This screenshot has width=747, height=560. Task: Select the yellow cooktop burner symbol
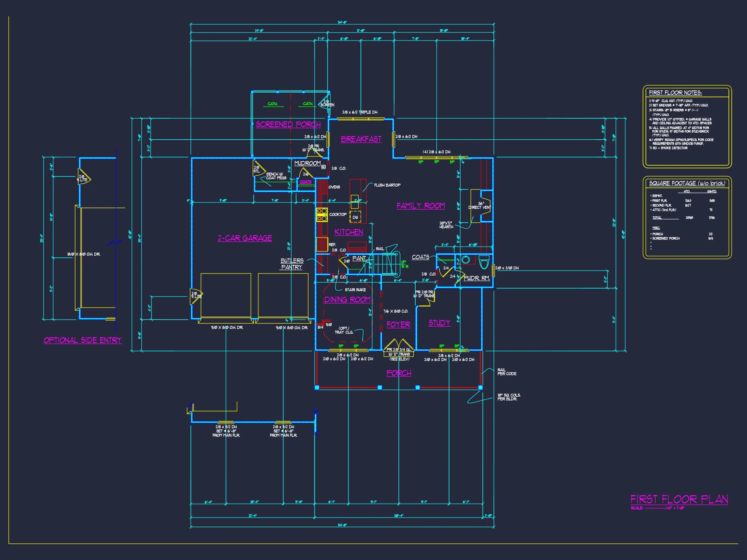coord(322,215)
